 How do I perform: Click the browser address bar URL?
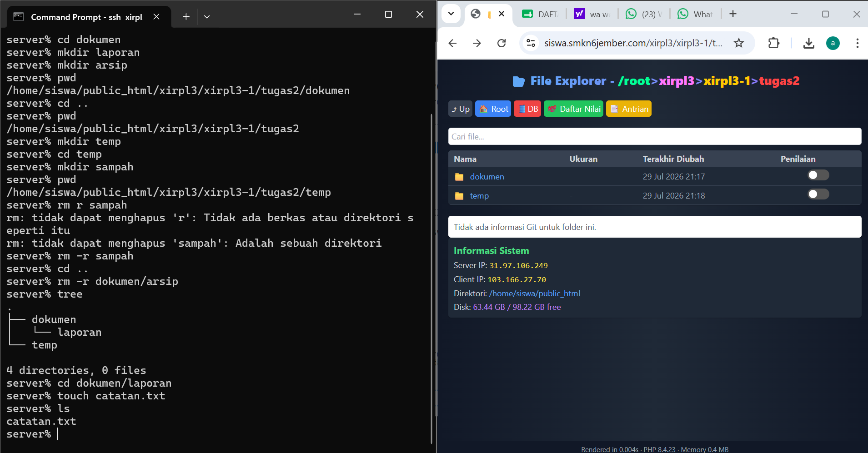[x=633, y=43]
